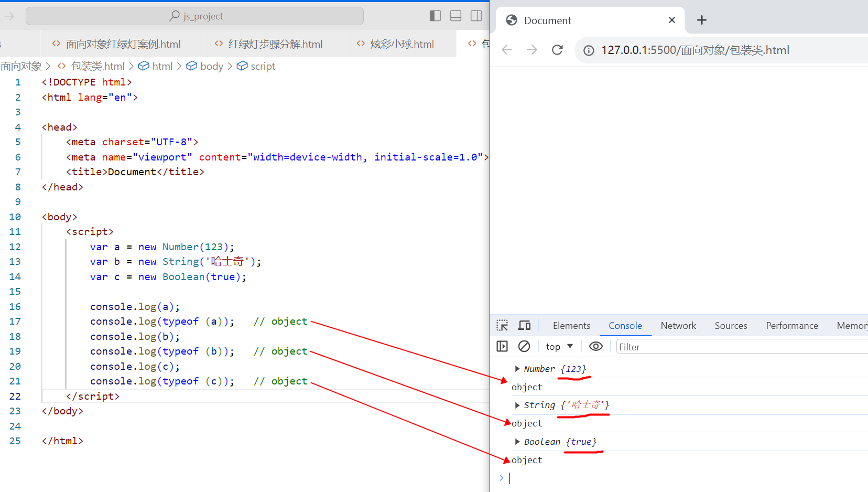868x492 pixels.
Task: Show the console sidebar
Action: click(x=502, y=346)
